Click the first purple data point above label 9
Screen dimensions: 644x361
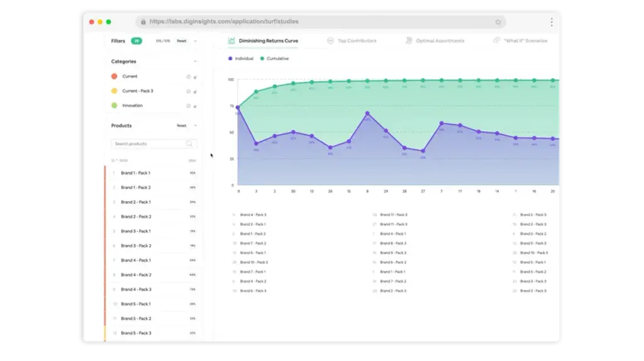[238, 108]
